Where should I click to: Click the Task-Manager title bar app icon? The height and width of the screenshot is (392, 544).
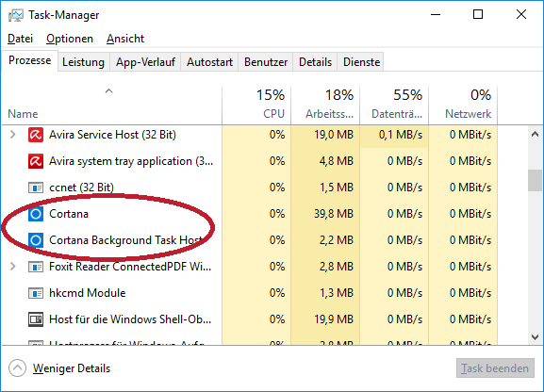tap(16, 15)
